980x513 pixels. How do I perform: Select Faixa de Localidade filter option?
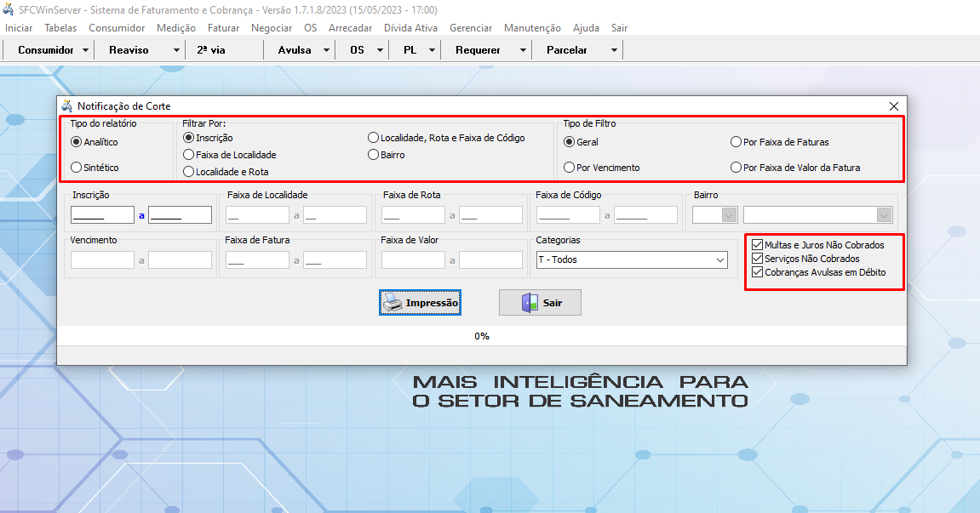coord(189,155)
